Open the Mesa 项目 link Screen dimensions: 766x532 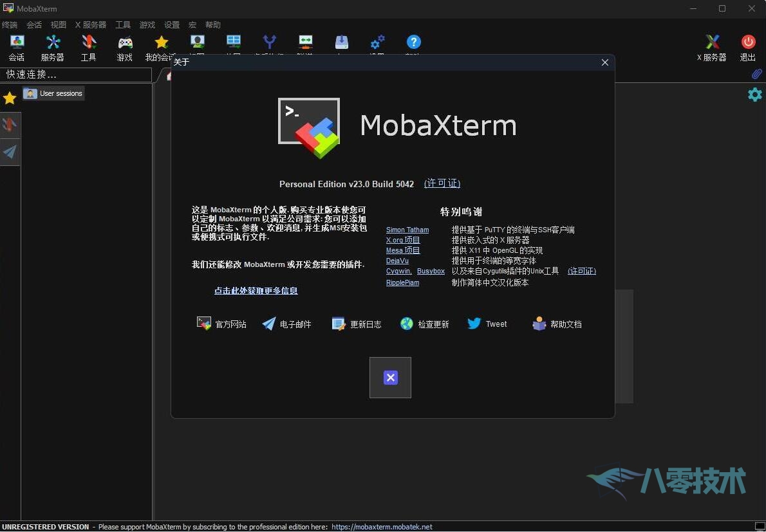click(403, 250)
